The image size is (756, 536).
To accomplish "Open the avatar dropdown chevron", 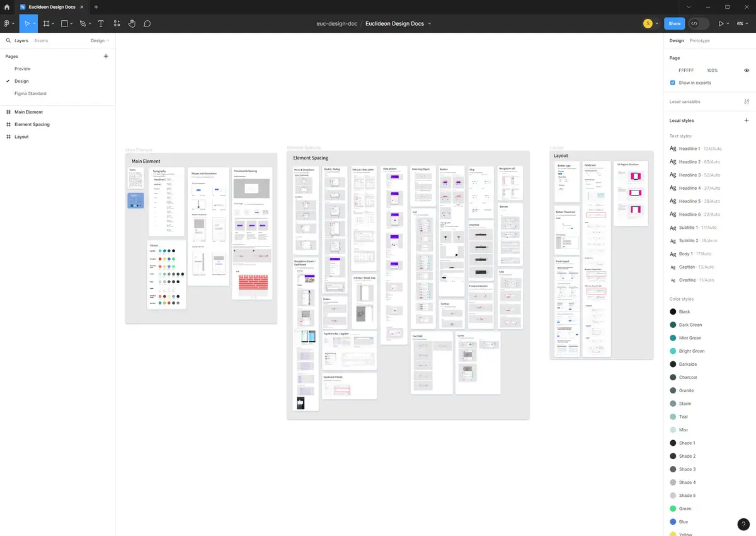I will (x=656, y=23).
